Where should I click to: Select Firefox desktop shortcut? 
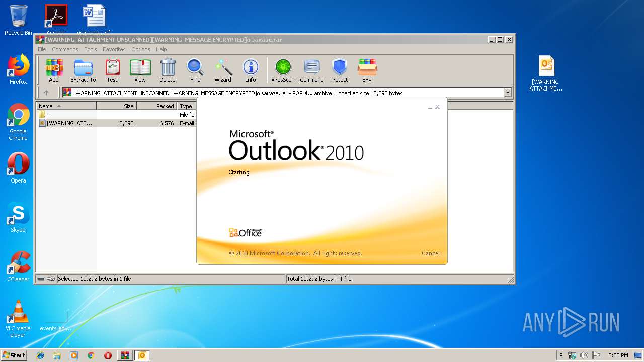(x=18, y=69)
